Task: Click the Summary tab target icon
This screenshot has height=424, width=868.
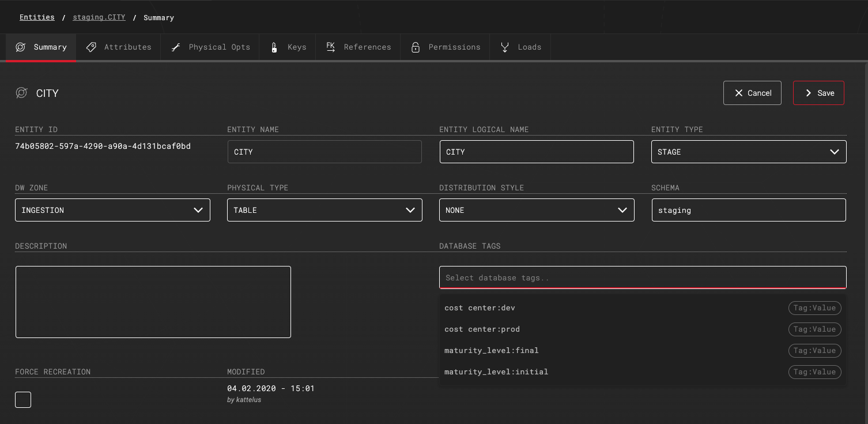Action: tap(21, 47)
